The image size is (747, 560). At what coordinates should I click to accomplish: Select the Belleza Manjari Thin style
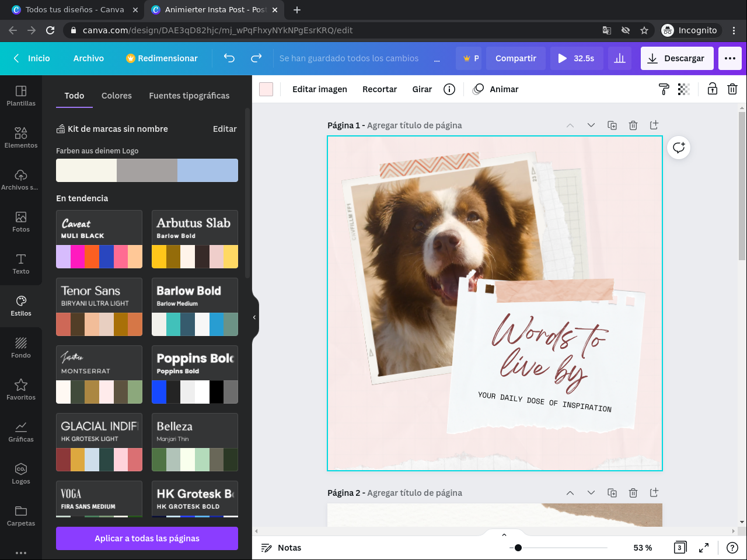195,442
